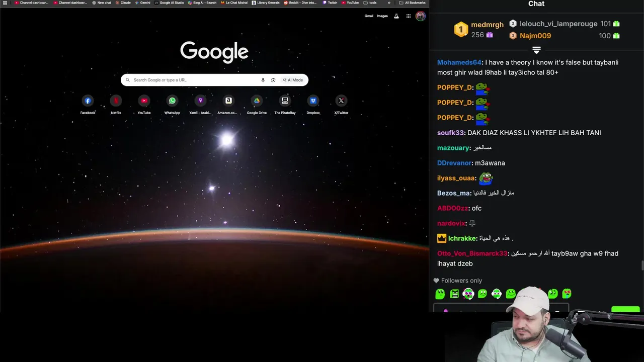Open the Library Genesis bookmark
The width and height of the screenshot is (644, 362).
tap(266, 3)
